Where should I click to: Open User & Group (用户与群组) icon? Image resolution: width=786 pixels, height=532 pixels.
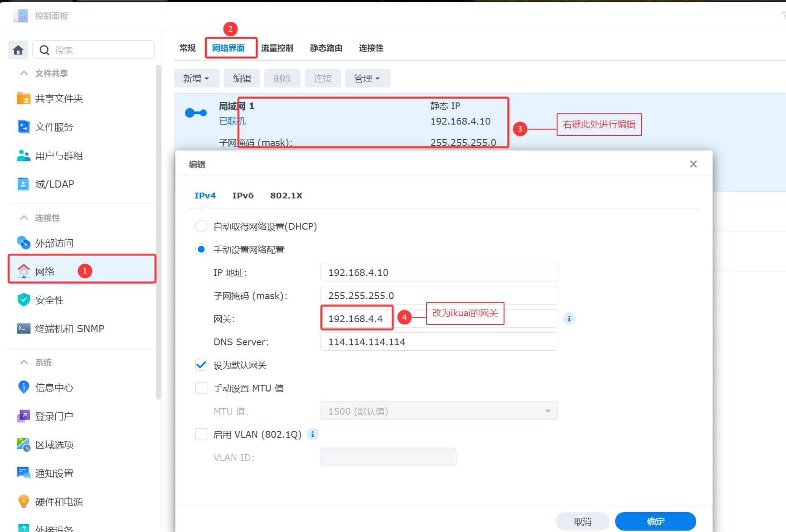point(23,155)
